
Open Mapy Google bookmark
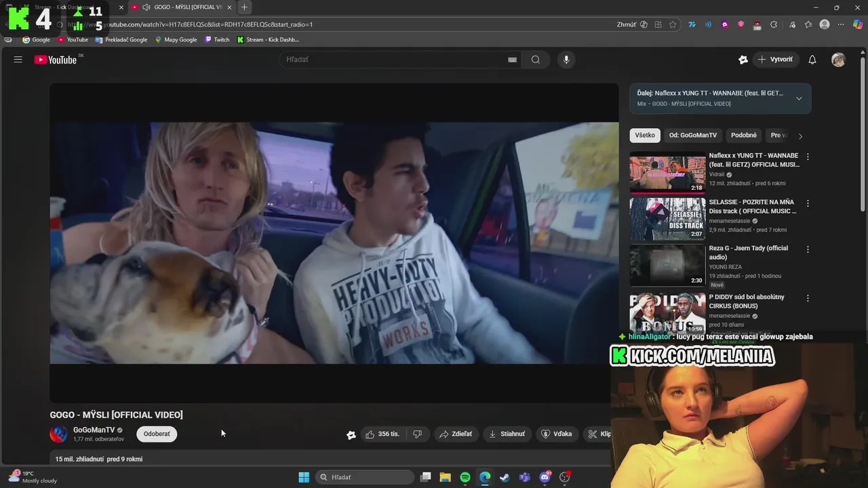pos(176,40)
